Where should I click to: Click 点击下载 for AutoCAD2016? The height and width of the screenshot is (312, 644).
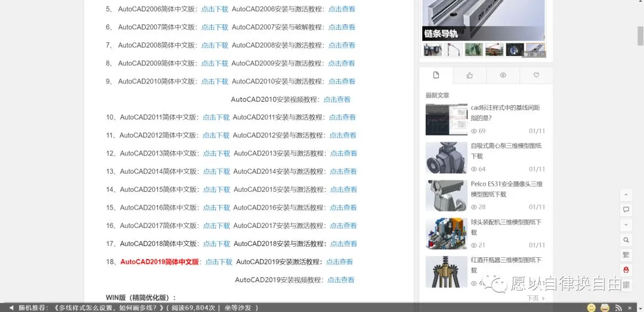click(216, 207)
